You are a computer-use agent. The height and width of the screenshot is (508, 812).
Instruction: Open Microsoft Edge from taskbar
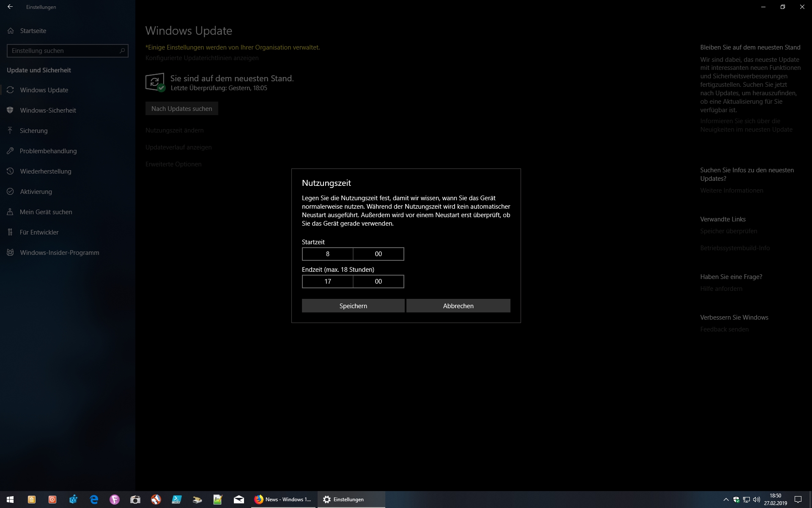(94, 500)
